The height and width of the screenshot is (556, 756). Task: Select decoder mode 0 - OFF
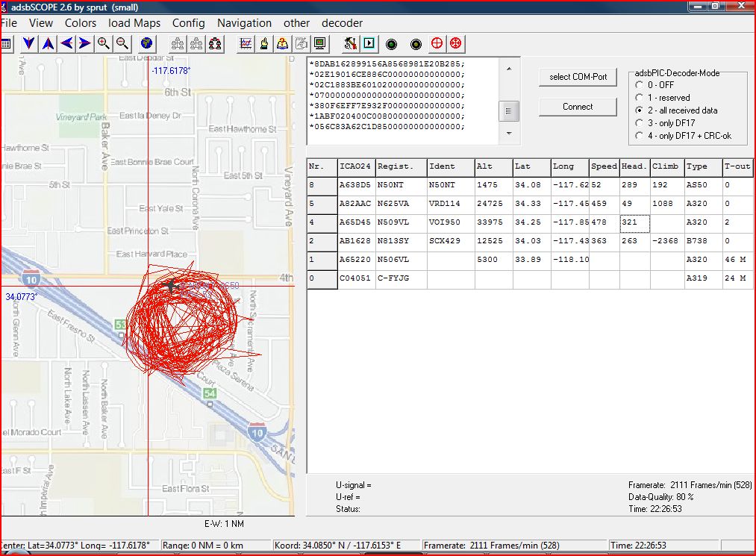[x=640, y=85]
